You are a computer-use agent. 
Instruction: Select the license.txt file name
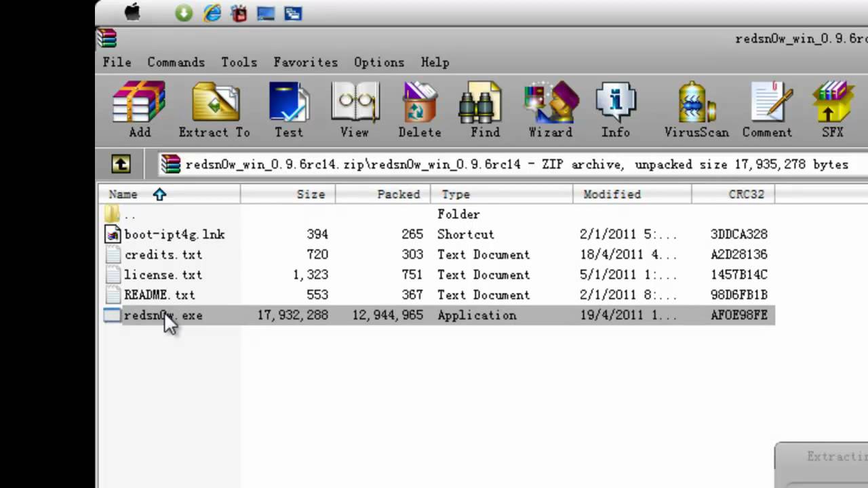coord(163,275)
